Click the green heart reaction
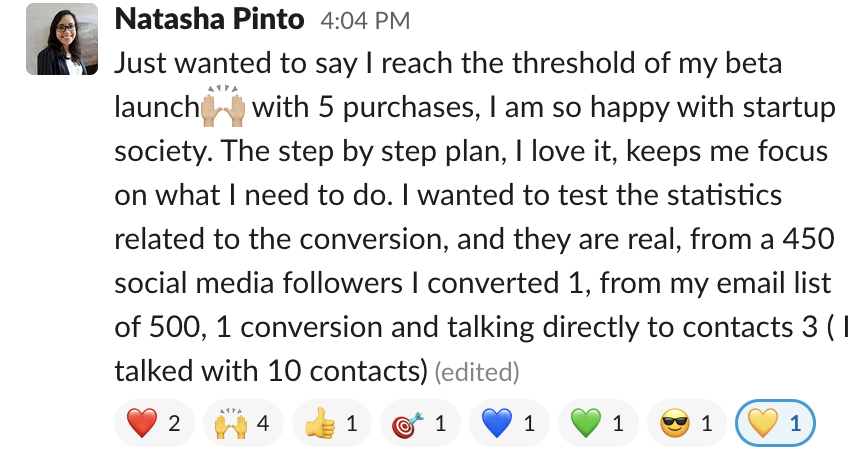 (598, 423)
